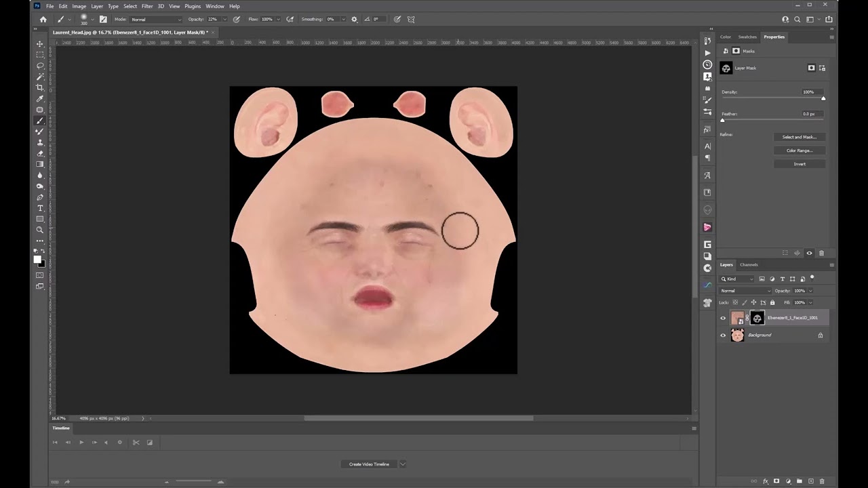Image resolution: width=868 pixels, height=488 pixels.
Task: Add layer mask icon in Layers footer
Action: pos(776,481)
